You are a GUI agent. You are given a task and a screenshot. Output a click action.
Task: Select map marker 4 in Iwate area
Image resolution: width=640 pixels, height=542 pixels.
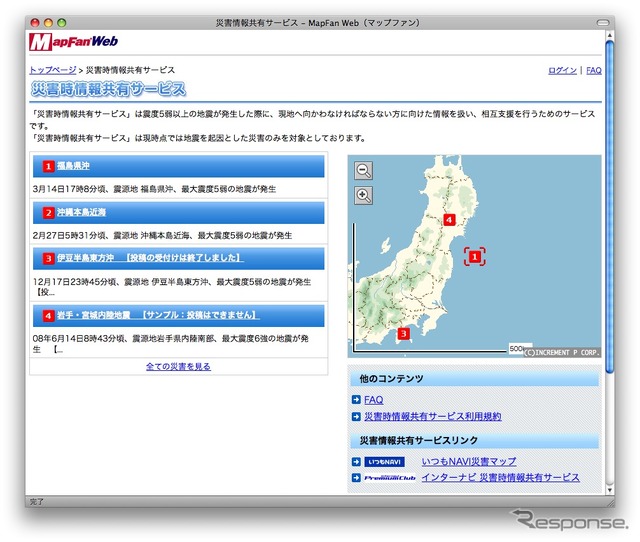point(449,220)
